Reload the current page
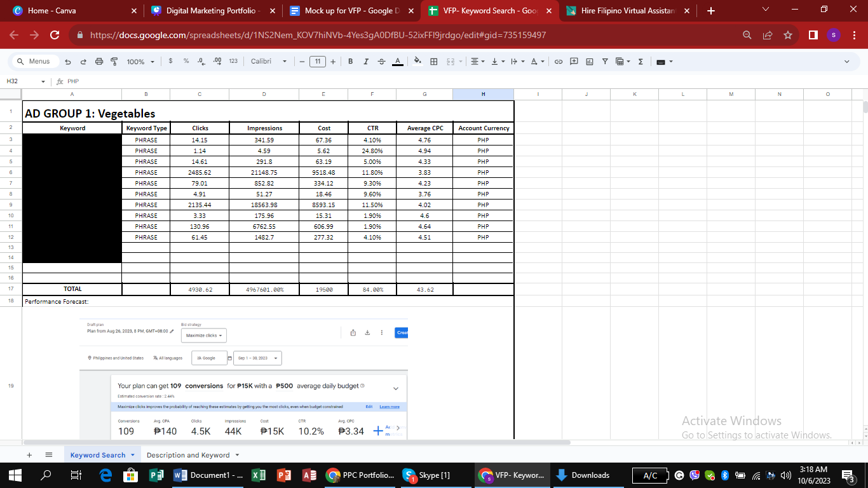Screen dimensions: 868x488 pyautogui.click(x=55, y=36)
